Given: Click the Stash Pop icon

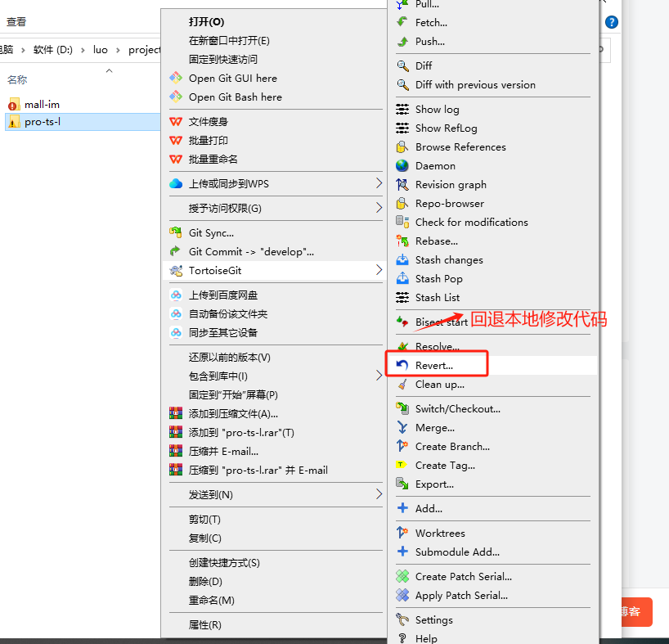Looking at the screenshot, I should coord(402,278).
